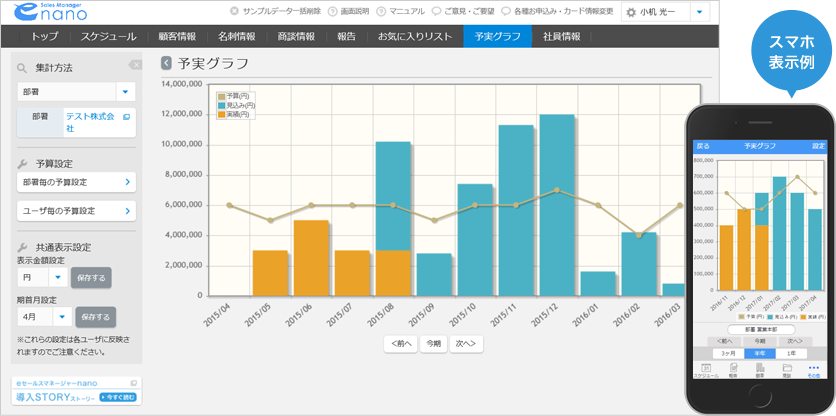The image size is (836, 416).
Task: Click the 見込み(円) teal legend swatch
Action: [x=222, y=106]
